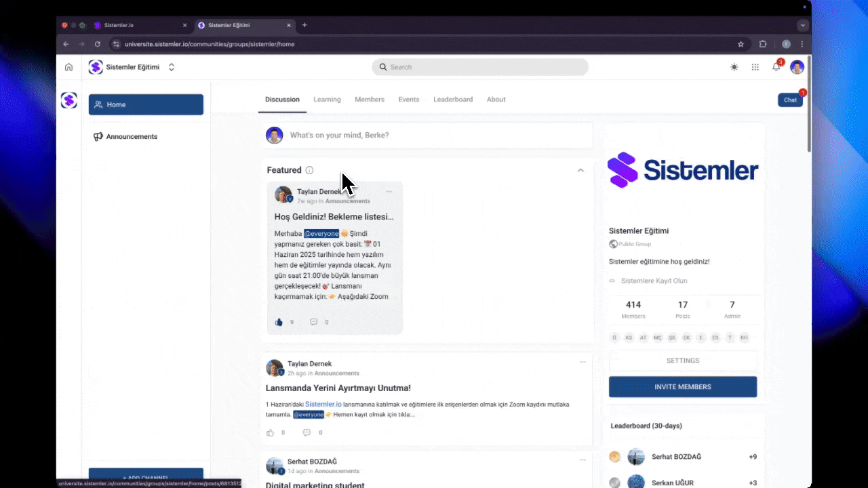This screenshot has height=488, width=868.
Task: Open the home icon in top bar
Action: coord(68,67)
